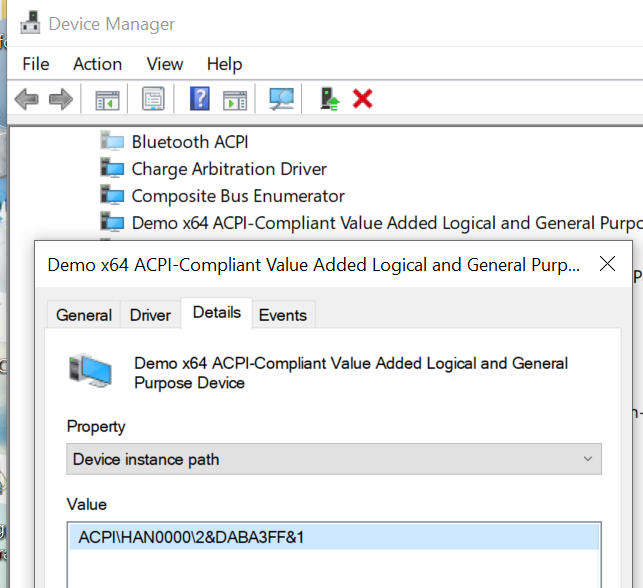This screenshot has height=588, width=643.
Task: Click the Back arrow toolbar icon
Action: coord(27,99)
